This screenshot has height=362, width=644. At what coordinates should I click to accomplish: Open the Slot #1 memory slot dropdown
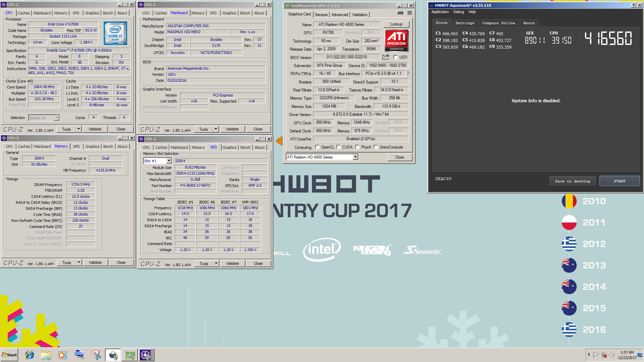158,161
